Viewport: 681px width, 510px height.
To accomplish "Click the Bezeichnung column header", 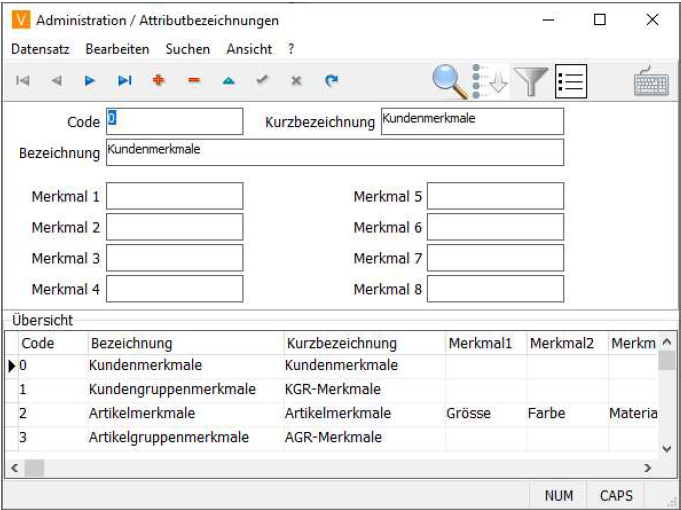I will coord(186,343).
